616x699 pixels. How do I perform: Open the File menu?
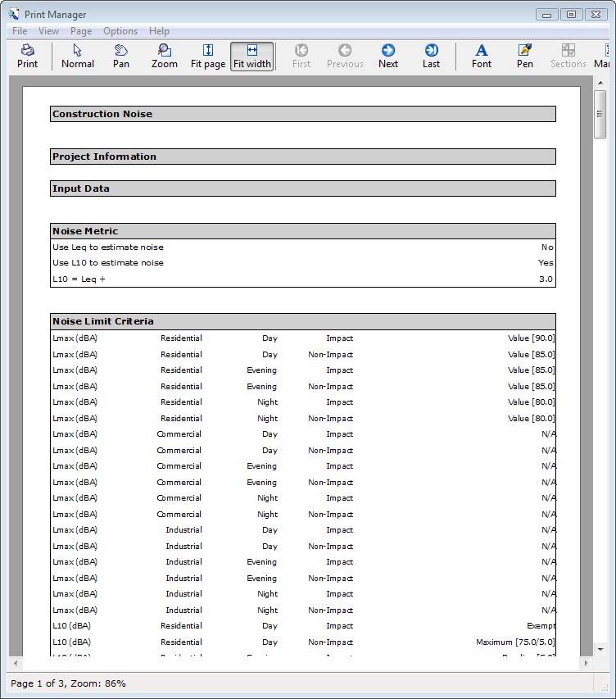(20, 31)
